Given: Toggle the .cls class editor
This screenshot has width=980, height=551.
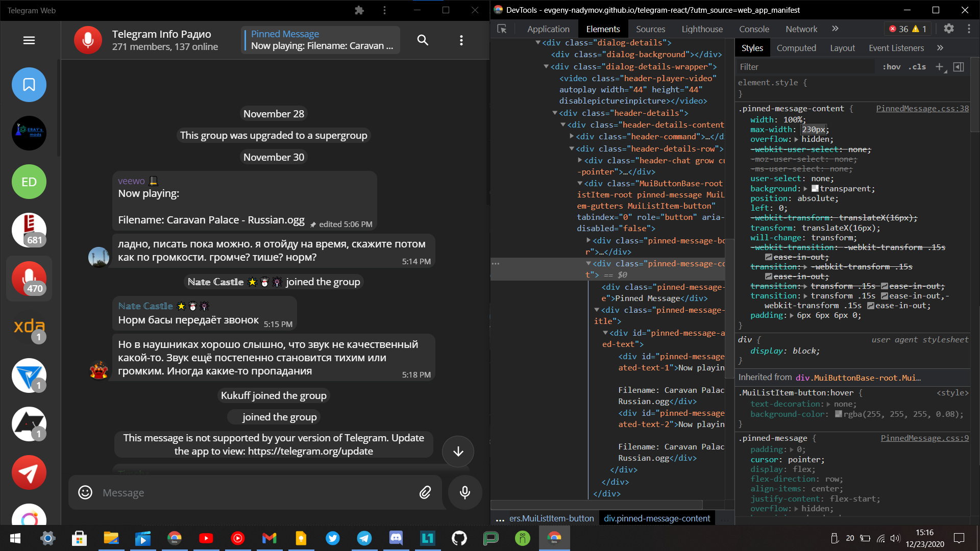Looking at the screenshot, I should click(917, 67).
